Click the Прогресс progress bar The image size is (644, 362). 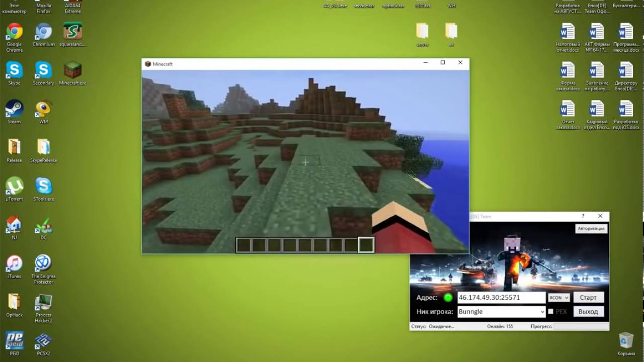581,326
